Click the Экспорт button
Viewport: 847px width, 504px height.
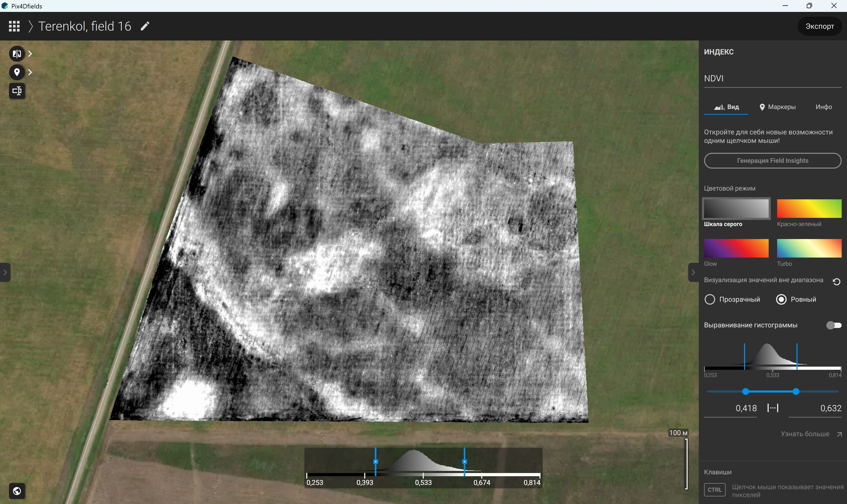click(819, 26)
